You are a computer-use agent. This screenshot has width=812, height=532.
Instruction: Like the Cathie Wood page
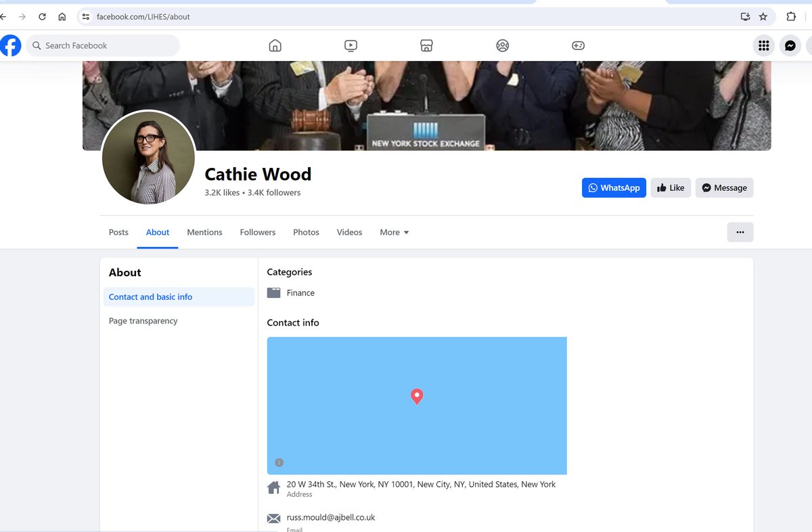pyautogui.click(x=671, y=187)
